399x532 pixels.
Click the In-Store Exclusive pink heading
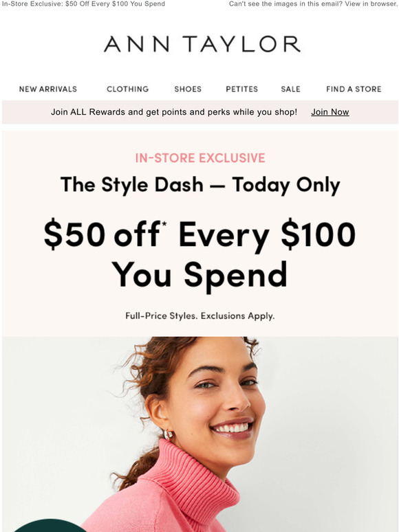tap(200, 158)
